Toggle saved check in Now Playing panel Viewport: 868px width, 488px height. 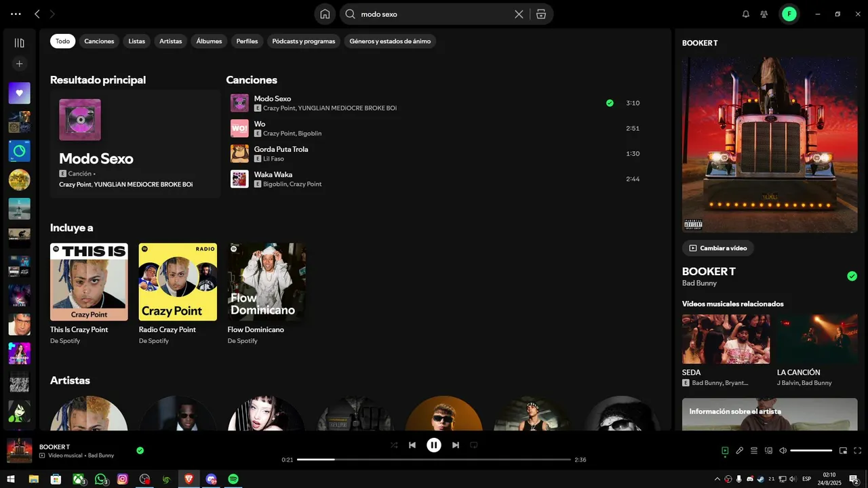(x=852, y=276)
